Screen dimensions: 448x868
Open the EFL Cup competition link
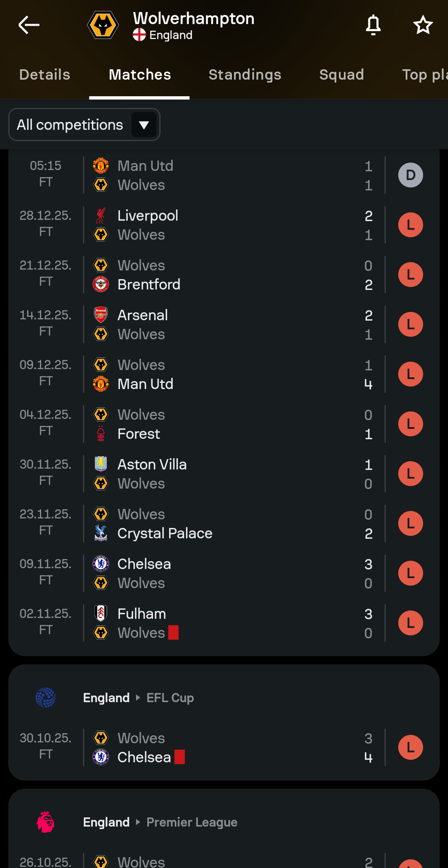coord(170,698)
